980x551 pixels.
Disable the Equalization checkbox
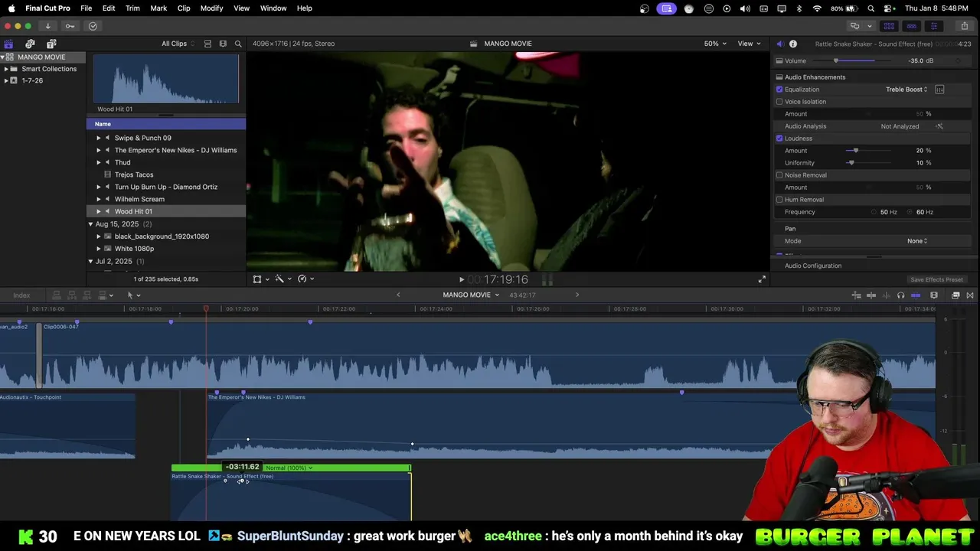tap(779, 90)
